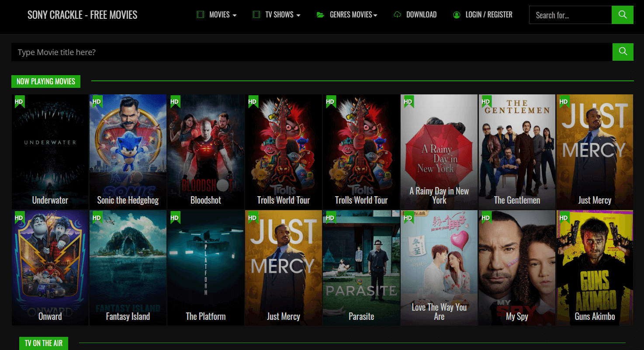Click the HD badge on Parasite

pos(330,217)
